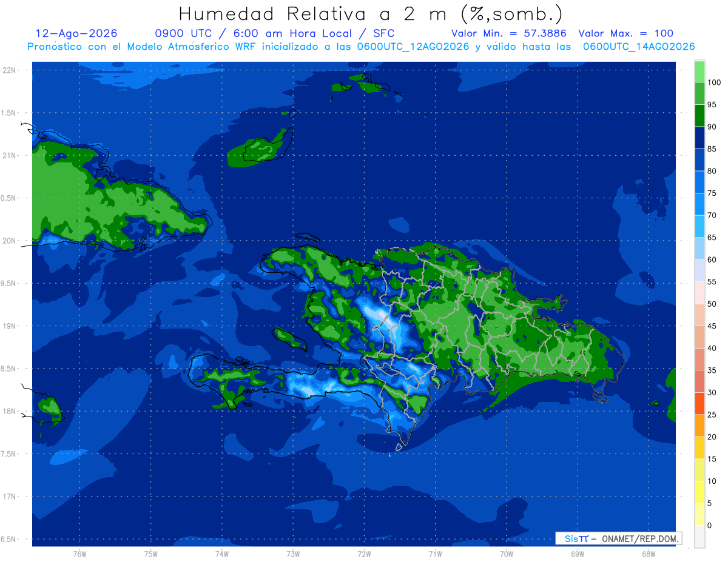Click the legend scale label "95"
The width and height of the screenshot is (728, 562).
(712, 104)
